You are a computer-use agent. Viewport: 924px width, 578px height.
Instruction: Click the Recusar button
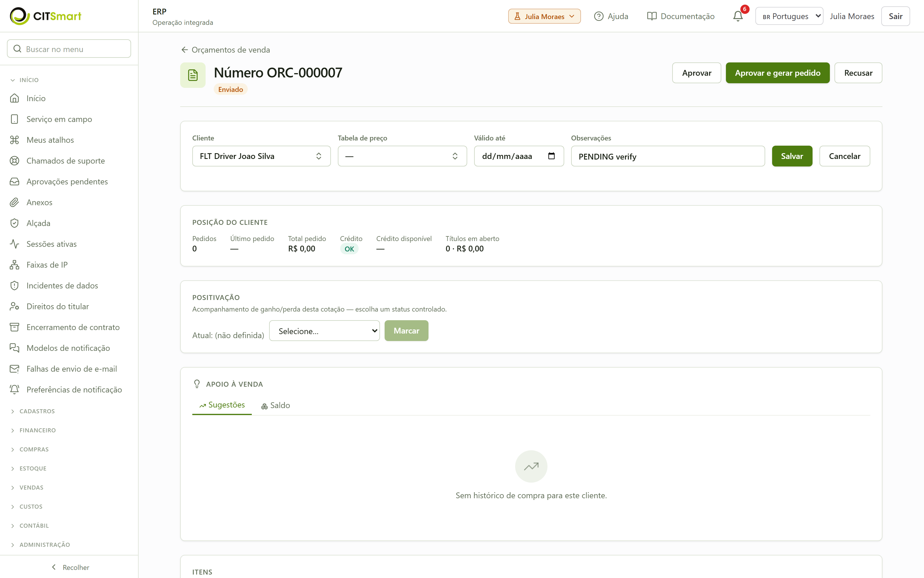858,73
